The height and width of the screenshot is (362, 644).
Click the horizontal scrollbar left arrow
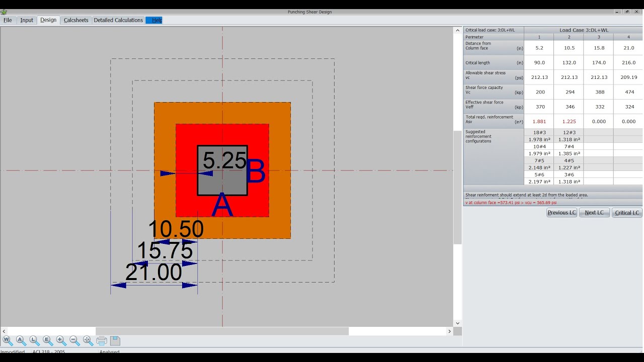[4, 331]
